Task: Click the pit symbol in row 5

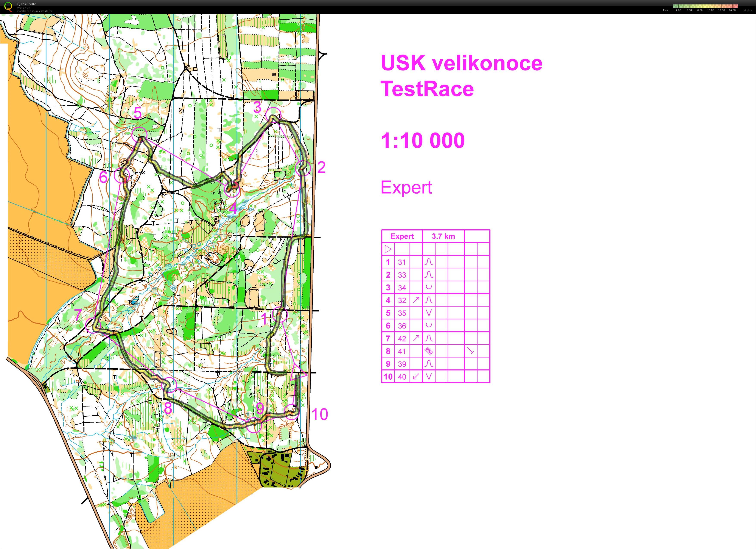Action: pos(429,313)
